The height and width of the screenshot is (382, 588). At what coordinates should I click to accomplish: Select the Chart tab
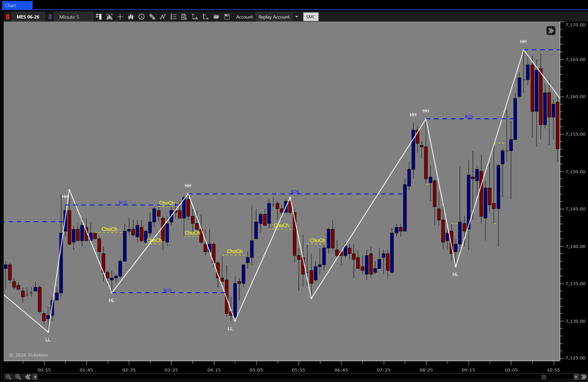point(17,5)
